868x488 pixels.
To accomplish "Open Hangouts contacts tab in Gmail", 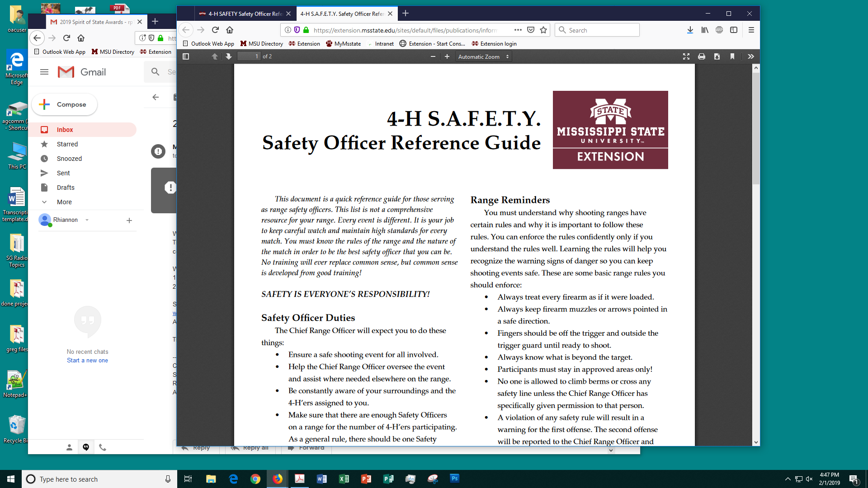I will (x=69, y=447).
